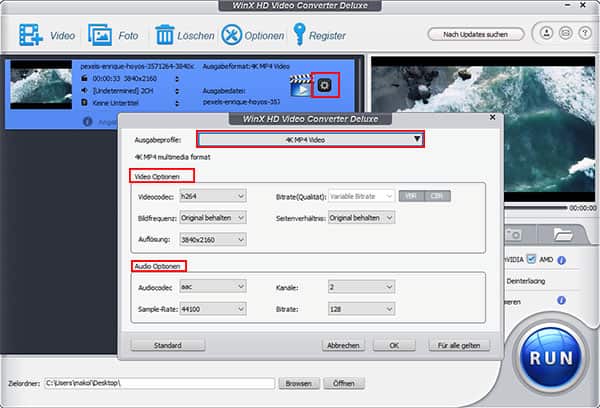
Task: Click the Deinterlacing option label
Action: pyautogui.click(x=526, y=281)
